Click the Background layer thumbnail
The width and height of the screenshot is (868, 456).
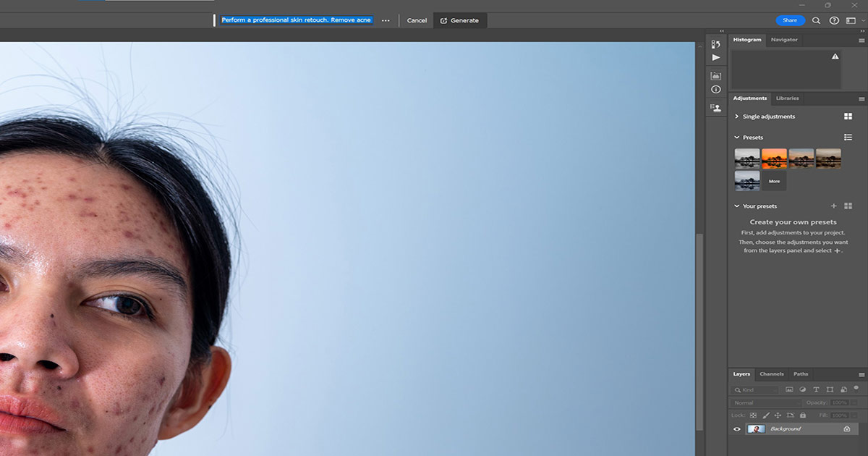point(758,428)
